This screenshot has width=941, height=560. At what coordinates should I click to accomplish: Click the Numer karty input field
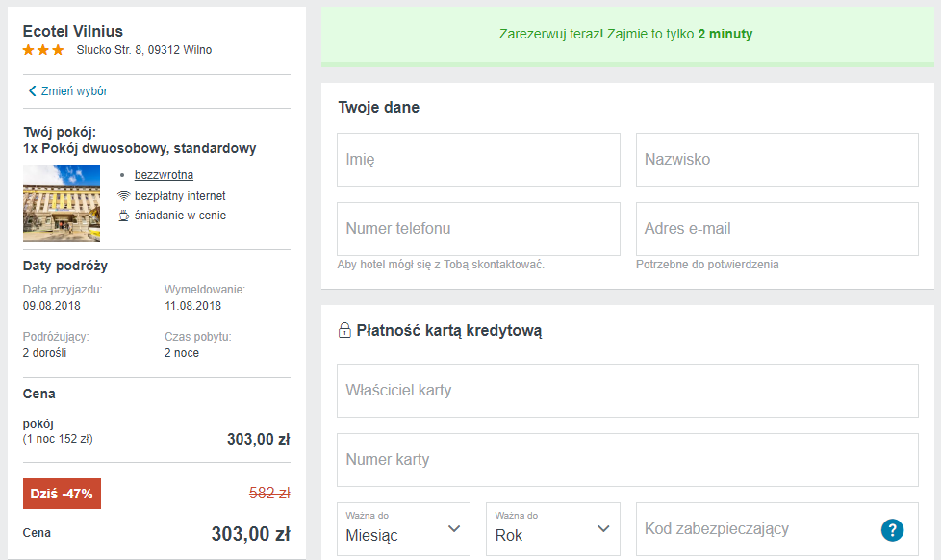pos(627,460)
